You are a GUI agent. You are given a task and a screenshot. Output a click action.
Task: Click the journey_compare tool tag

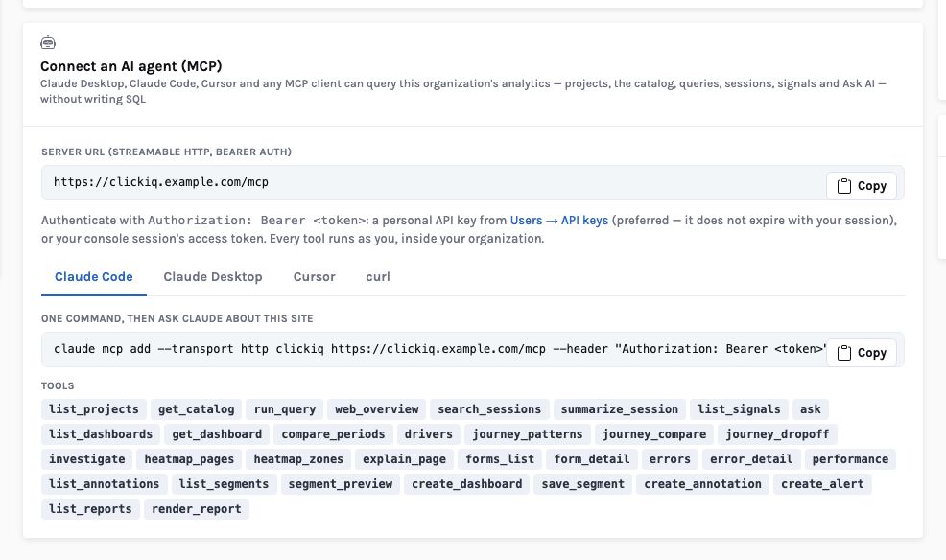[654, 434]
